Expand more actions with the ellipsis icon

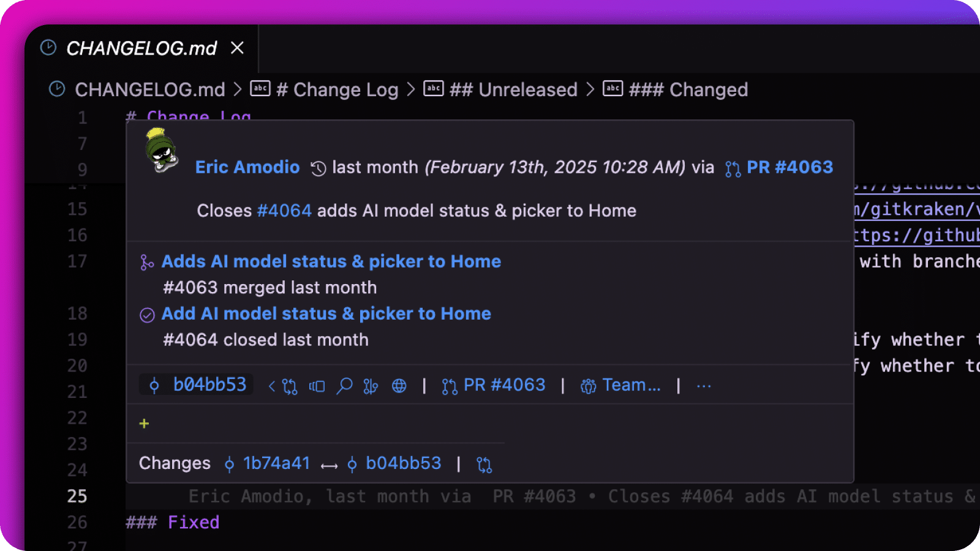(x=703, y=385)
